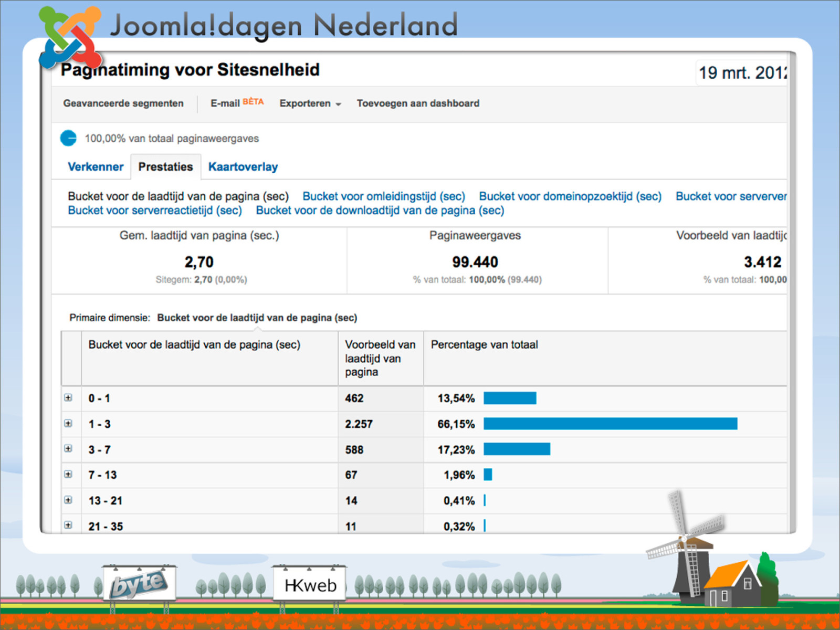Switch to the Verkenner tab
Image resolution: width=840 pixels, height=630 pixels.
click(96, 167)
